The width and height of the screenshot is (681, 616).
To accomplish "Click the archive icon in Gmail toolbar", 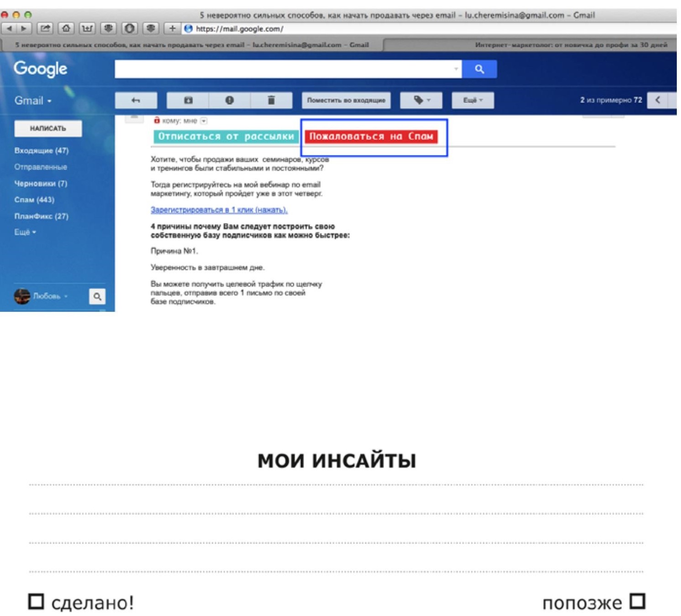I will (188, 100).
